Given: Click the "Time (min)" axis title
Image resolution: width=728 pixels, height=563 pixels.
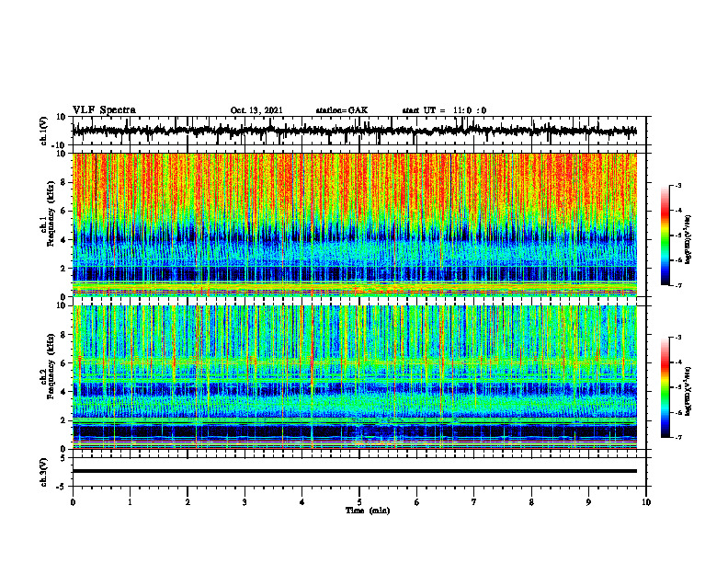Looking at the screenshot, I should pos(368,511).
